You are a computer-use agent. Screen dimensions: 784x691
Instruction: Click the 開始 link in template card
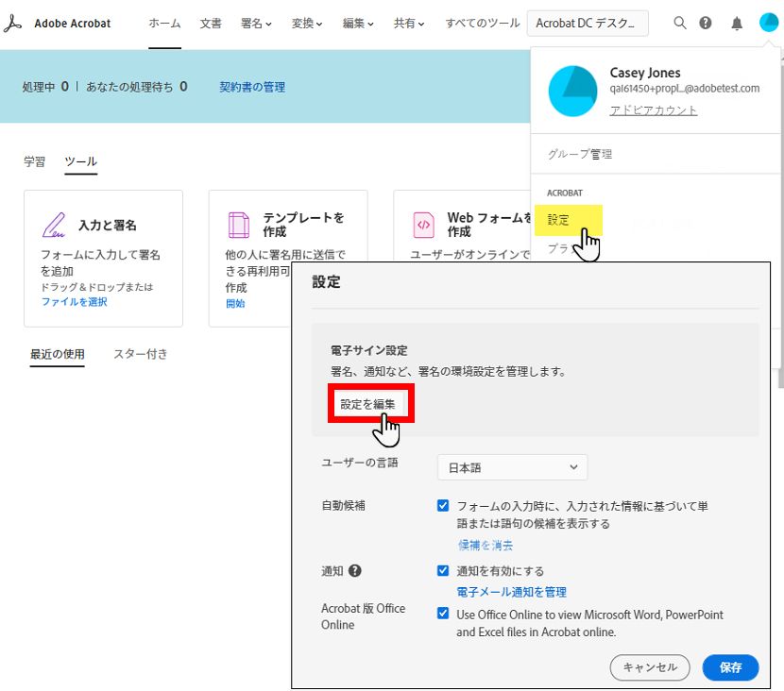235,303
